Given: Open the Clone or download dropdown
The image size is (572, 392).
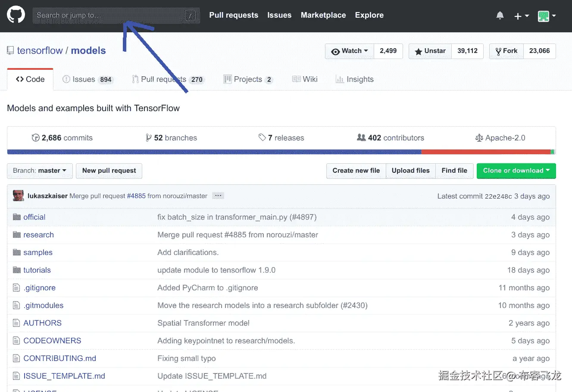Looking at the screenshot, I should (516, 171).
